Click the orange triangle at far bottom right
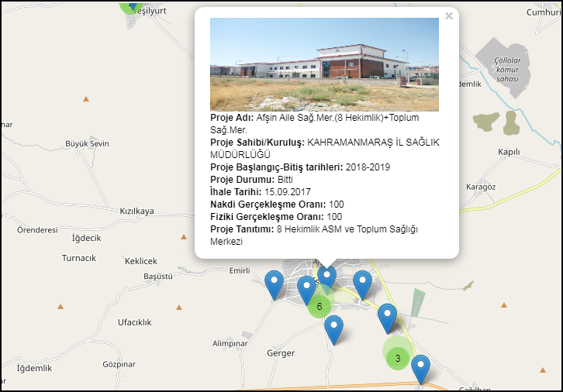The image size is (563, 392). [x=543, y=370]
